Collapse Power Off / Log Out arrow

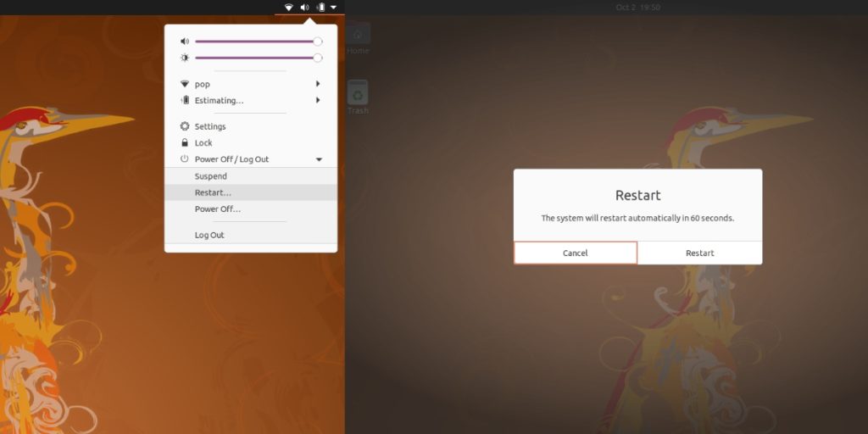click(319, 159)
